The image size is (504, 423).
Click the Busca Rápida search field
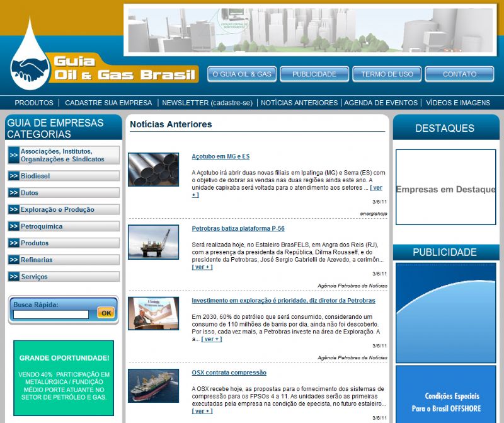click(x=51, y=315)
